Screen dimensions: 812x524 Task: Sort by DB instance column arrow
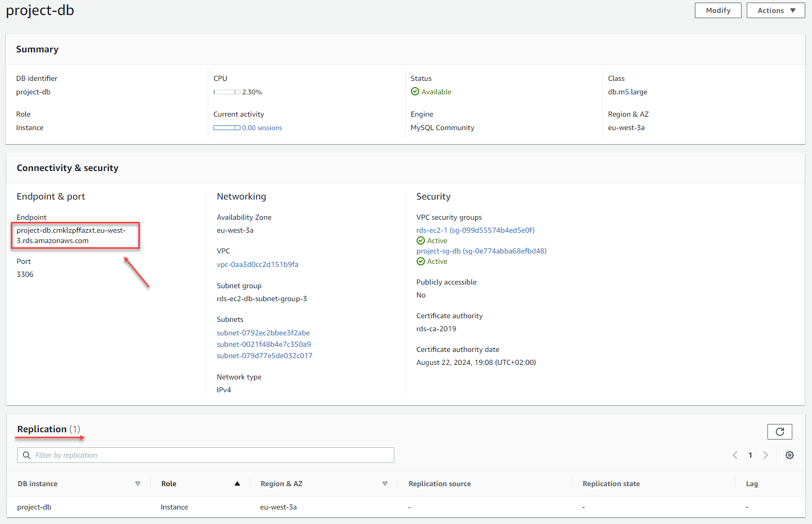[x=138, y=484]
